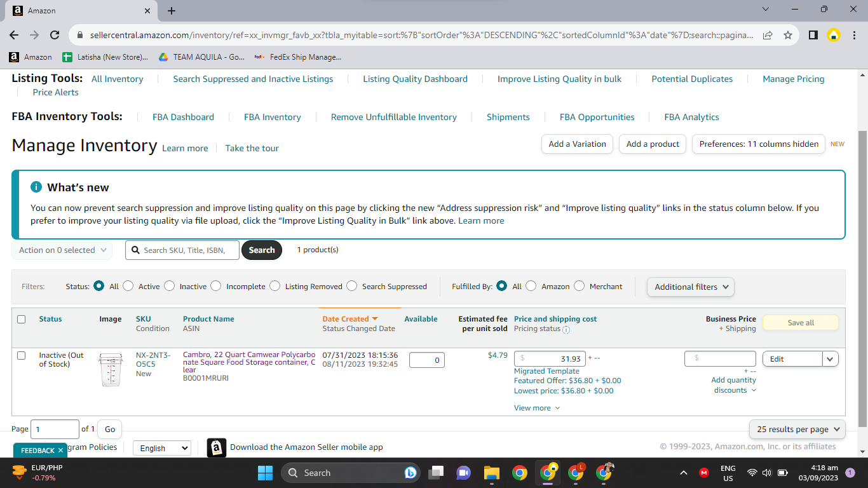Select the Fulfilled By All radio button
This screenshot has width=868, height=488.
[501, 286]
